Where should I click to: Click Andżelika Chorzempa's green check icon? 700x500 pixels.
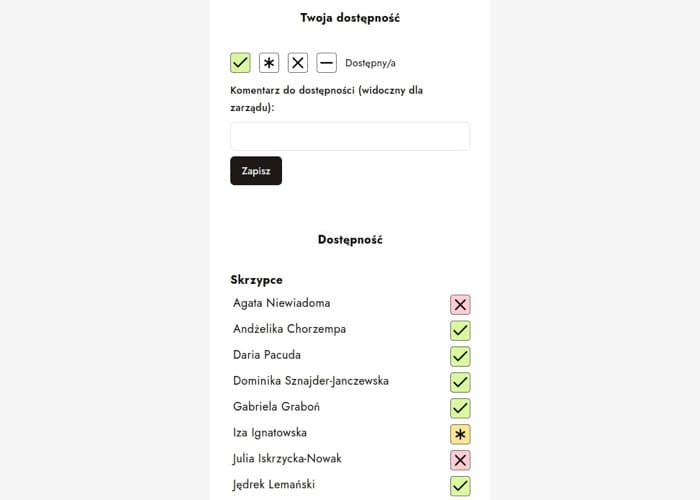point(460,331)
